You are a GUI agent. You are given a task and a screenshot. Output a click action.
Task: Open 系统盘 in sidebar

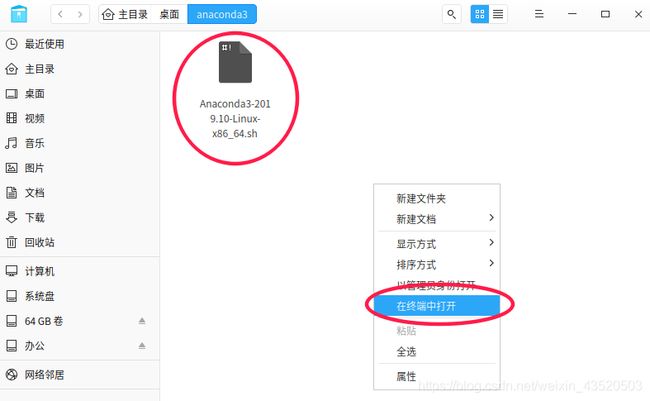[x=80, y=296]
